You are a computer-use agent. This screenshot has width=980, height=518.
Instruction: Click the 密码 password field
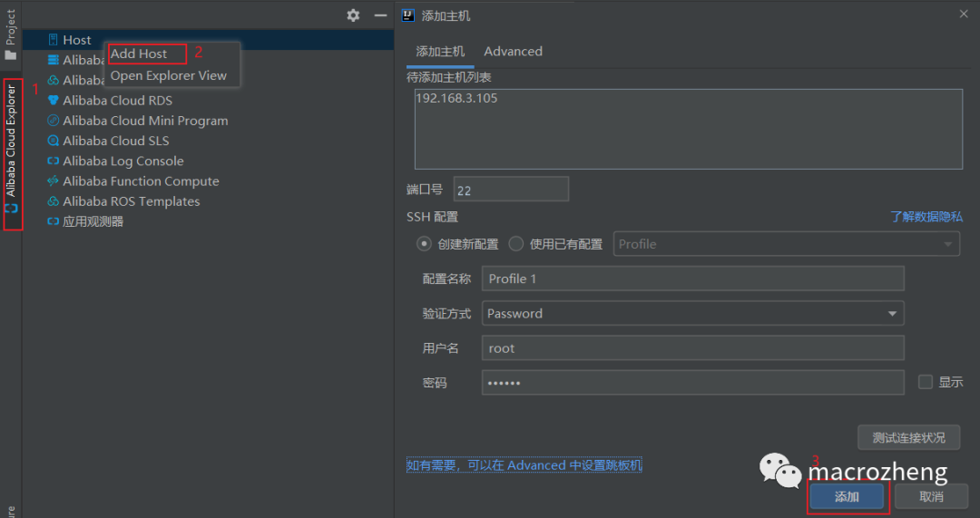point(693,383)
